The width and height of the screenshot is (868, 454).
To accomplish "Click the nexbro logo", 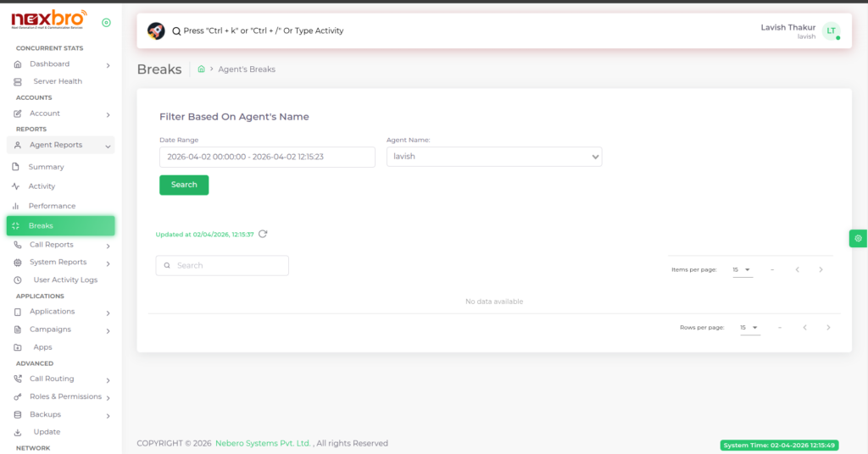I will pyautogui.click(x=48, y=19).
